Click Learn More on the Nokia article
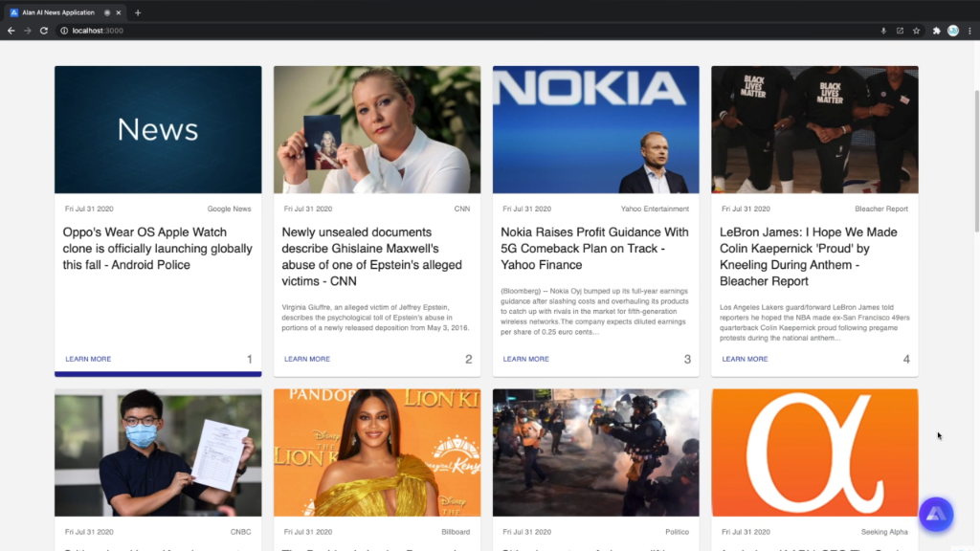 click(525, 360)
